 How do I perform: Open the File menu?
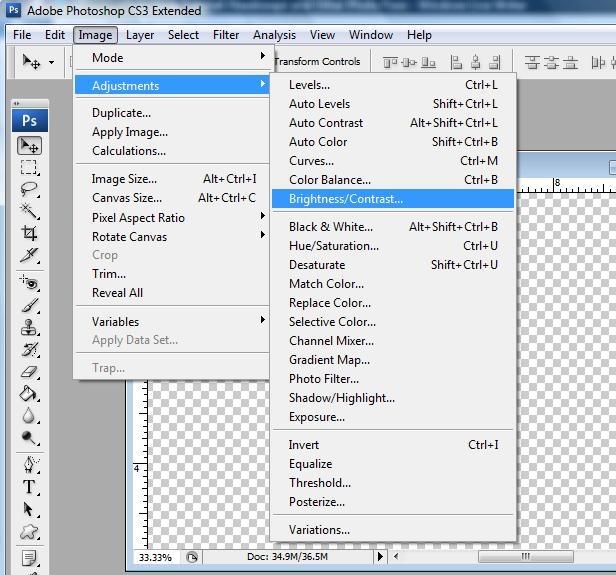tap(22, 35)
